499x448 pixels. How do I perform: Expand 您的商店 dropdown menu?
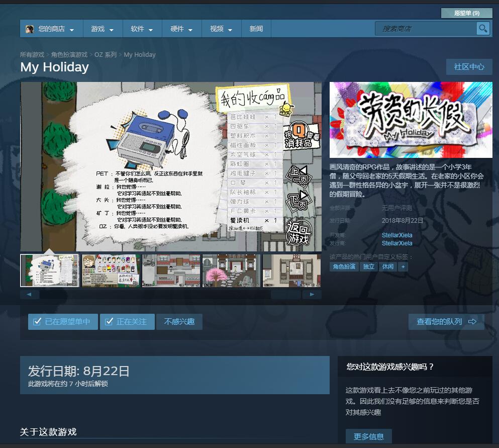click(52, 29)
